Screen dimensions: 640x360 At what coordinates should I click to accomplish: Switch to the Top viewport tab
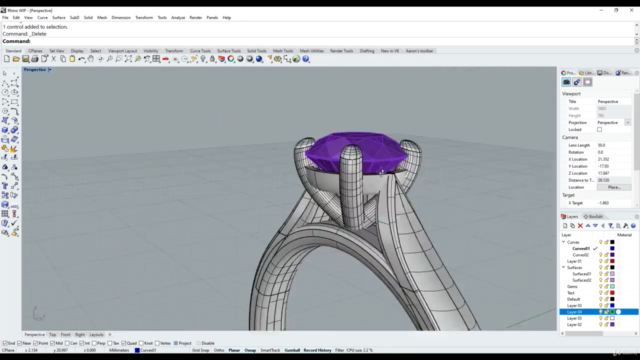52,335
